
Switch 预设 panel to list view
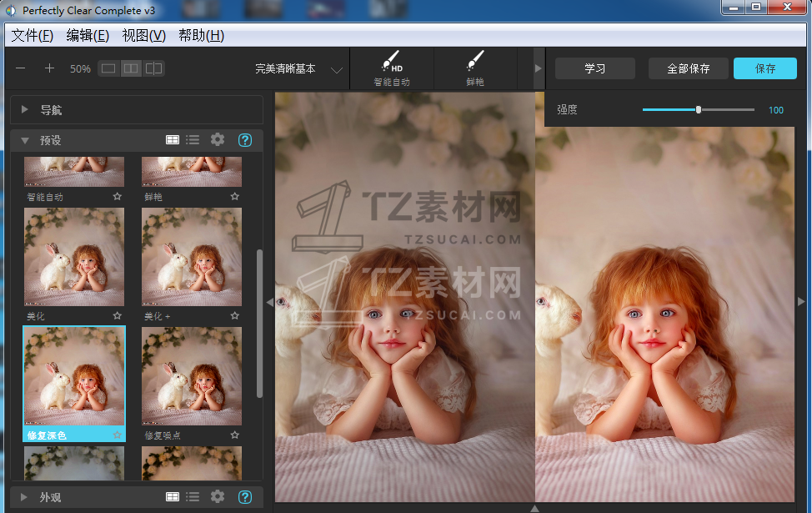(193, 140)
